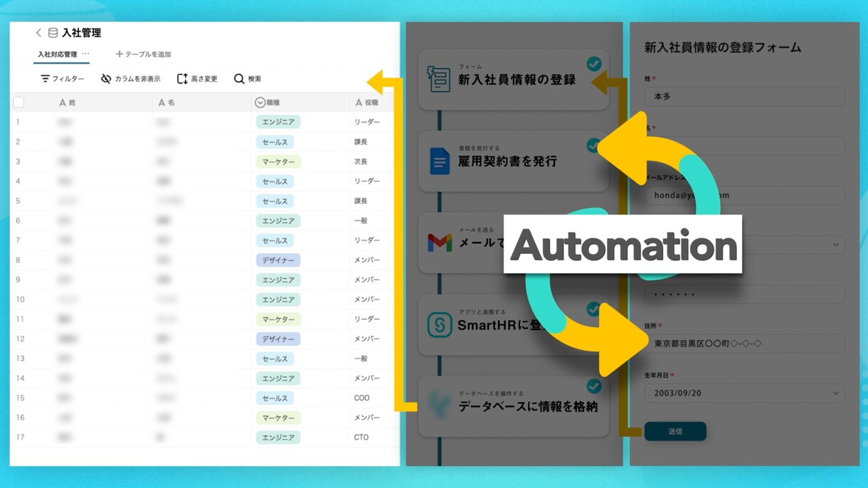868x488 pixels.
Task: Click the 住所 field with 東京都目黒区
Action: (x=745, y=344)
